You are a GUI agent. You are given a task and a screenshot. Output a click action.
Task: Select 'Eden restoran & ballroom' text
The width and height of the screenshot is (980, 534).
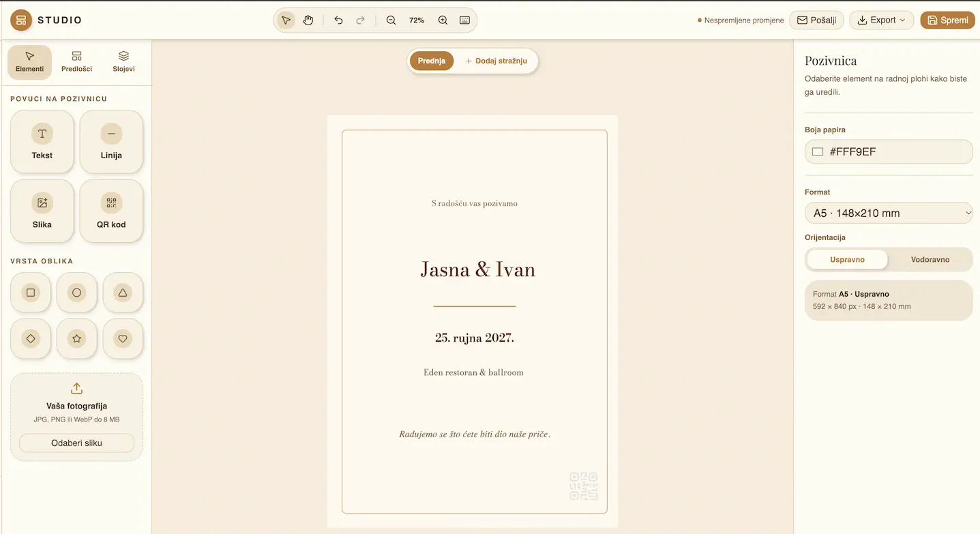click(473, 372)
